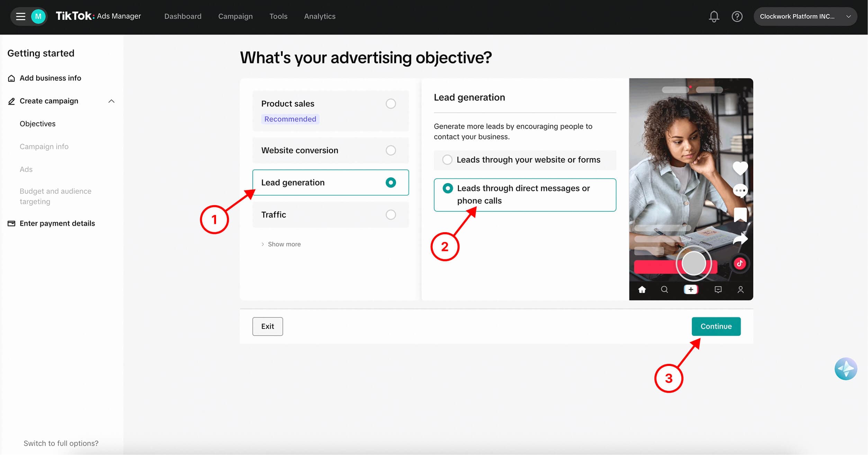Viewport: 868px width, 455px height.
Task: Expand Show more objectives
Action: [x=281, y=244]
